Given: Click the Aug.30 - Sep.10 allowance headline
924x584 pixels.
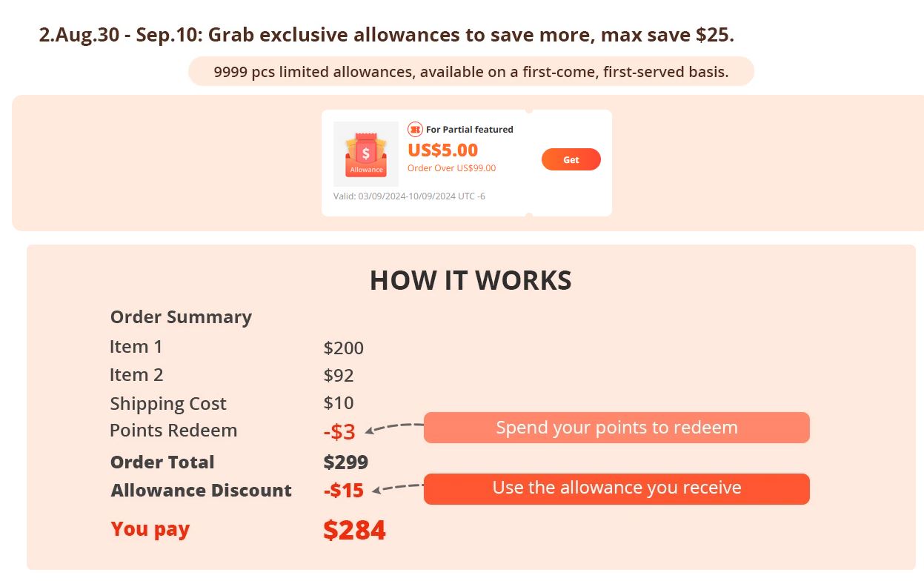Looking at the screenshot, I should 386,34.
